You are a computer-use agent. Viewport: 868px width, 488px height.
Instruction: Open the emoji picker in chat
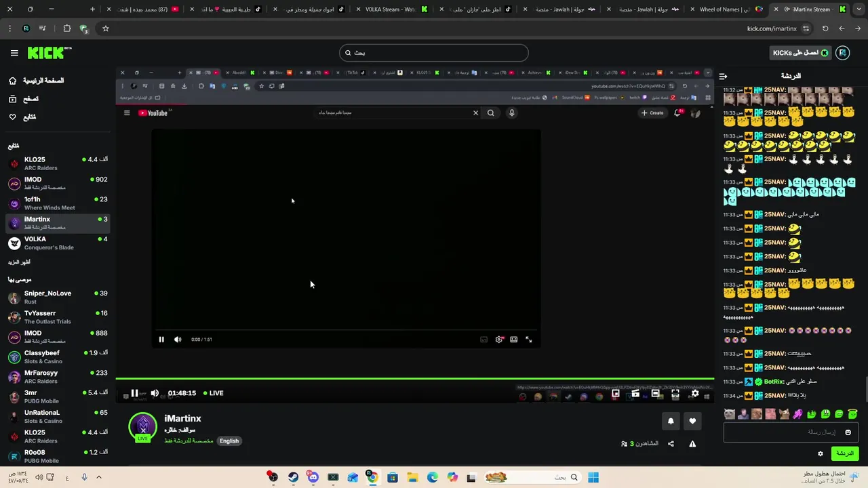tap(848, 432)
